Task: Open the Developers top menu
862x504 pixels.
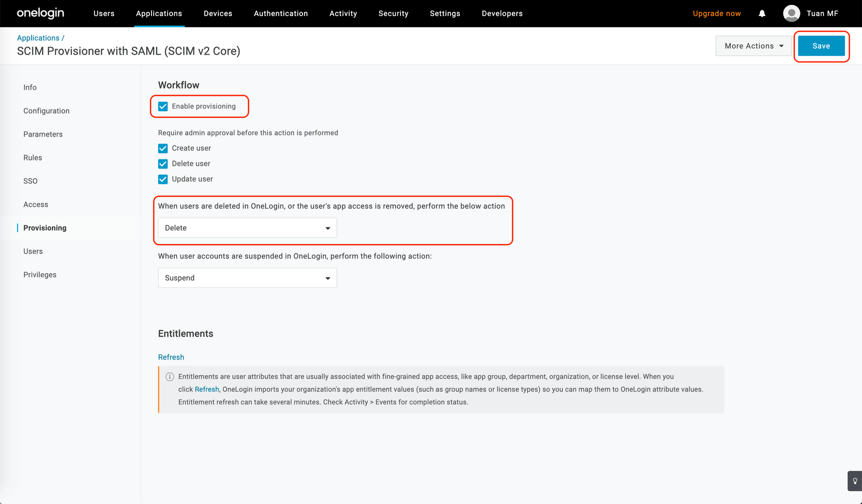Action: pos(502,13)
